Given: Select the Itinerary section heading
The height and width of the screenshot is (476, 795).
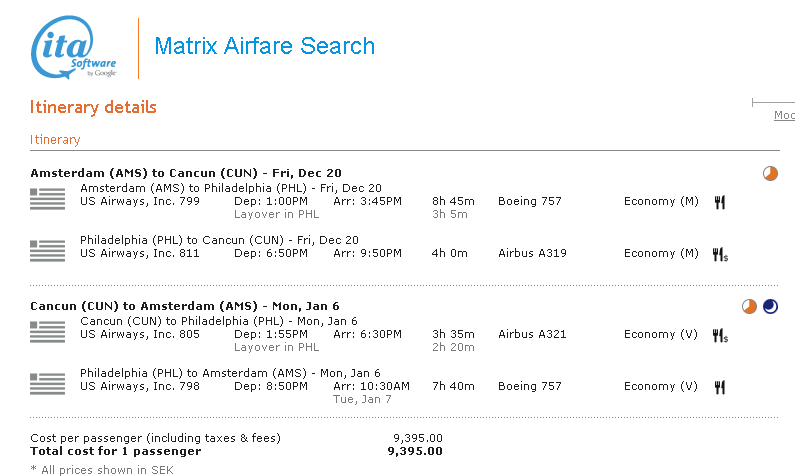Looking at the screenshot, I should pyautogui.click(x=55, y=140).
